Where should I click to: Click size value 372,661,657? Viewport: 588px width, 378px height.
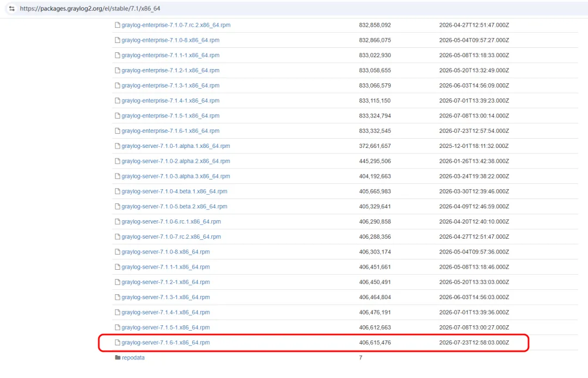tap(375, 146)
